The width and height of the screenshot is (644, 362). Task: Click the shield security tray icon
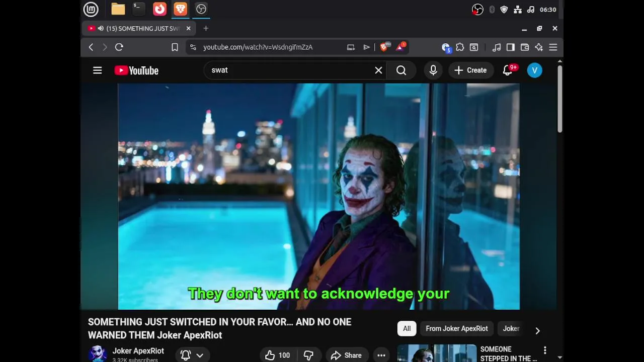tap(504, 10)
